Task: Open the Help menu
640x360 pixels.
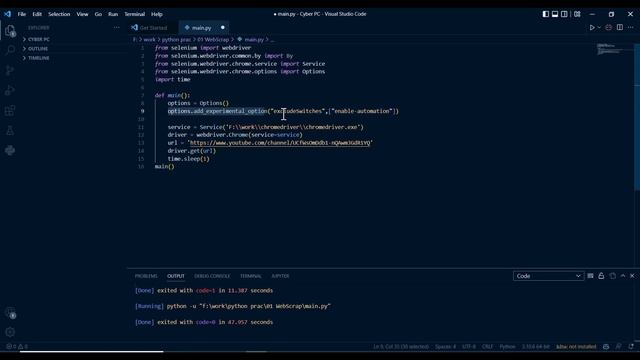Action: 157,14
